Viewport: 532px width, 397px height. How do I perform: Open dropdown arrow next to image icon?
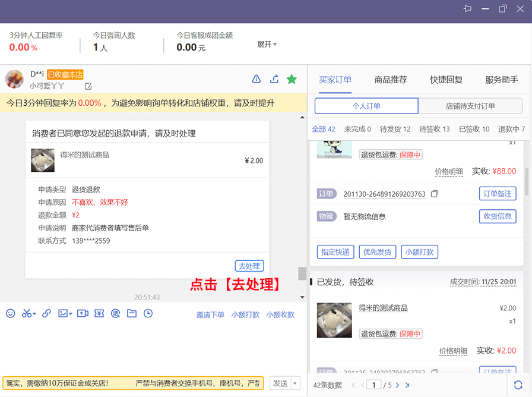click(x=71, y=314)
